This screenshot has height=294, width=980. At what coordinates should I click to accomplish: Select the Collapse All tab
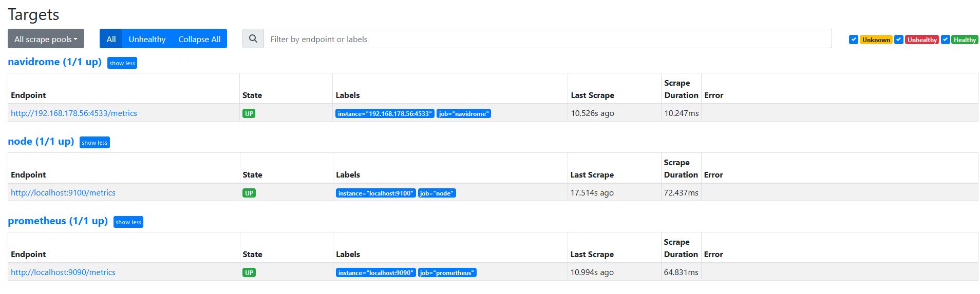click(199, 39)
